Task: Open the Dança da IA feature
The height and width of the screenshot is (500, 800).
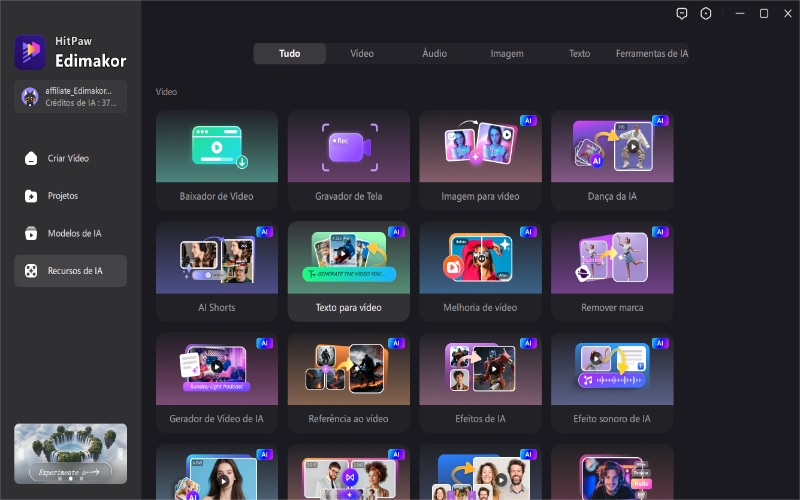Action: coord(612,160)
